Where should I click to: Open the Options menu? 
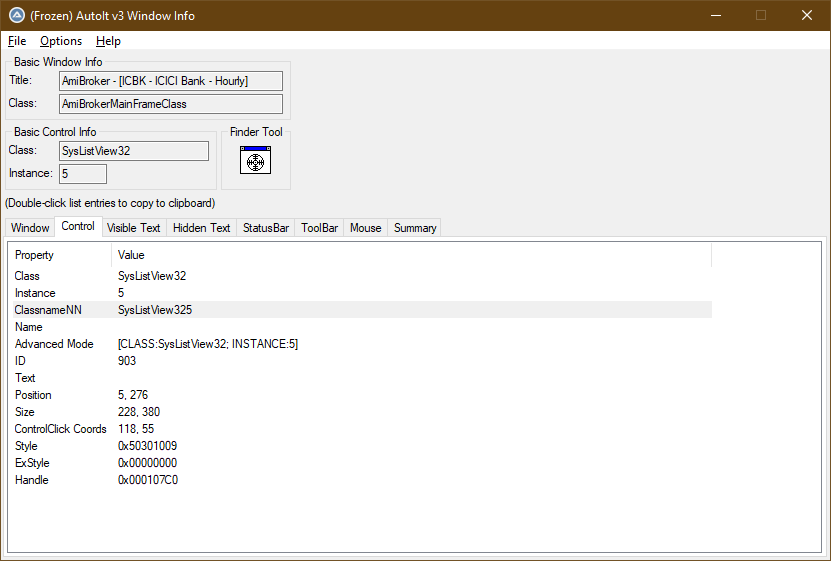[x=61, y=41]
